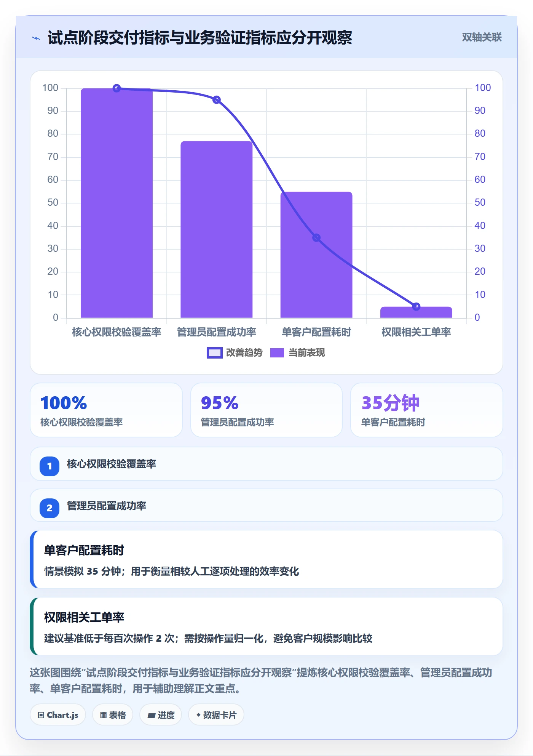The width and height of the screenshot is (533, 756).
Task: Select the 95% data card
Action: (266, 410)
